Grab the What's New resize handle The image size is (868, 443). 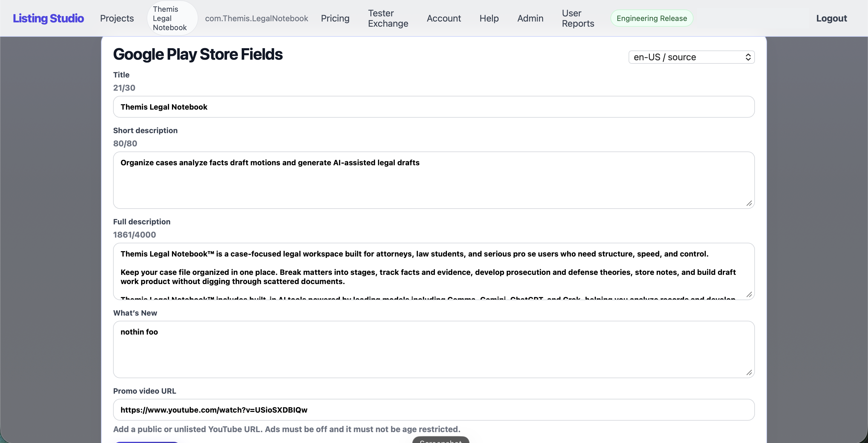(x=749, y=372)
